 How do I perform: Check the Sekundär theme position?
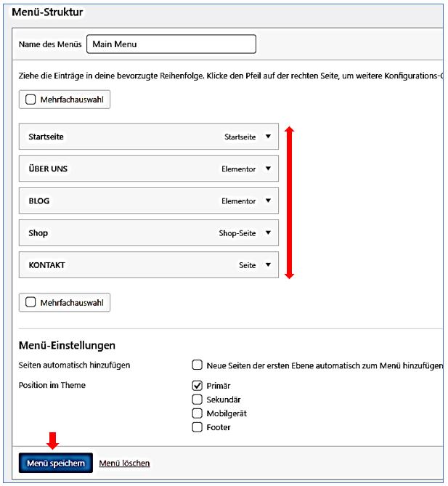(197, 400)
